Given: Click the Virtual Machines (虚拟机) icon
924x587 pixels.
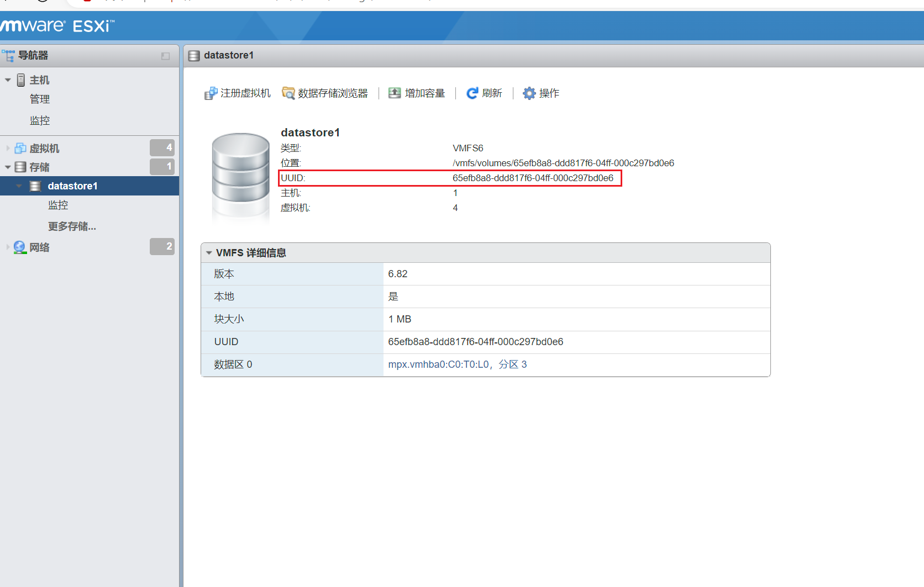Looking at the screenshot, I should point(20,148).
